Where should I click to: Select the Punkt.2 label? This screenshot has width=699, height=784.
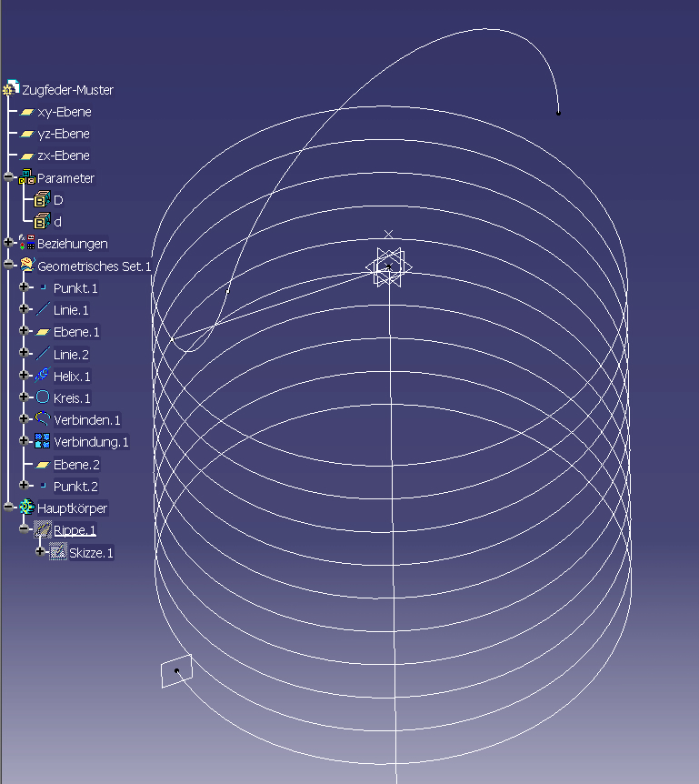coord(75,487)
